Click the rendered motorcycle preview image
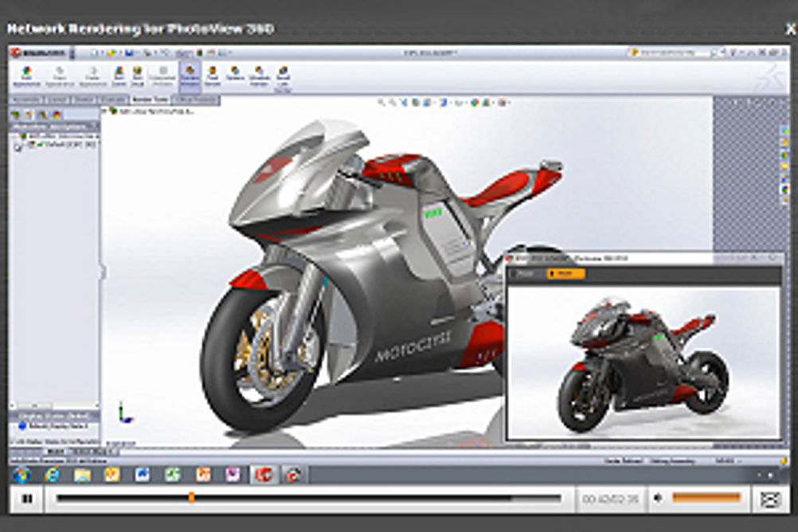Screen dimensions: 798x532 (x=643, y=362)
